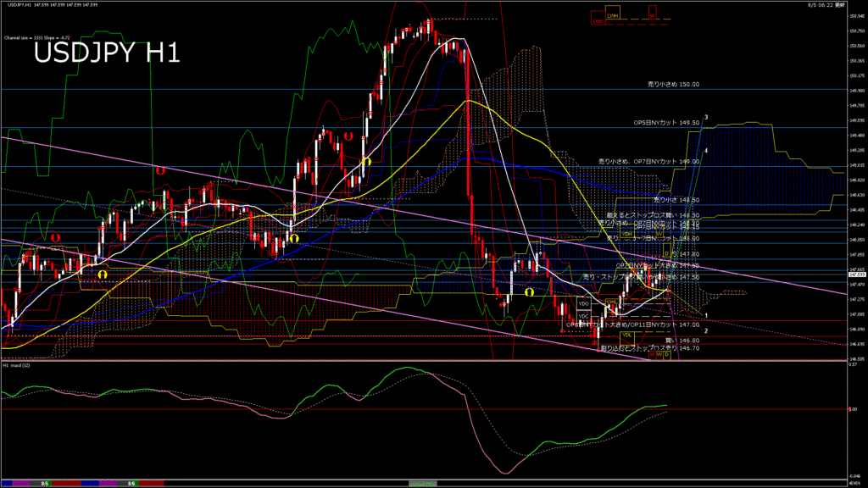The image size is (868, 488).
Task: Click the USDJPY H1 chart title
Action: tap(106, 53)
